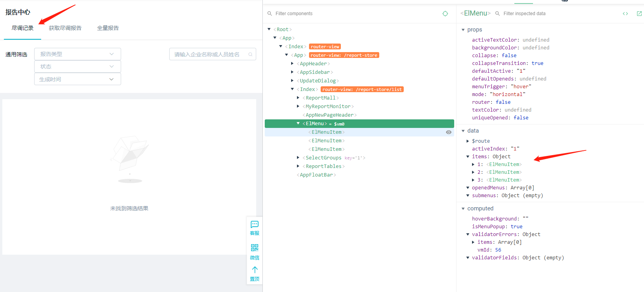Open the 状态 dropdown
Image resolution: width=644 pixels, height=292 pixels.
pyautogui.click(x=77, y=66)
